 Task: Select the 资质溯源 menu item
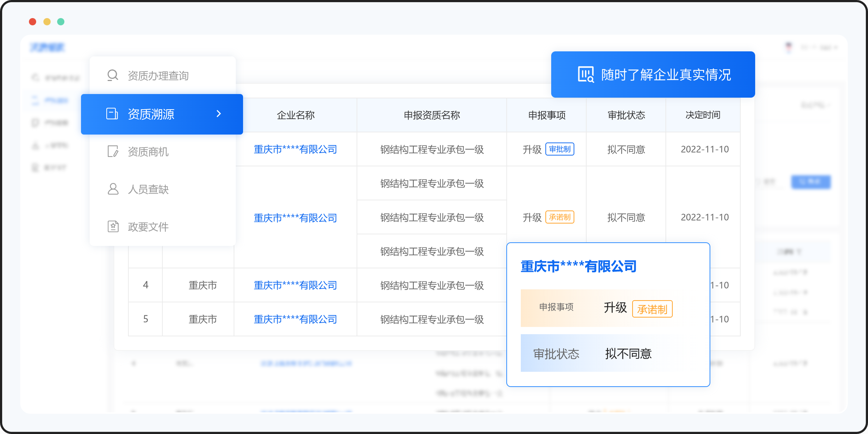[x=162, y=114]
